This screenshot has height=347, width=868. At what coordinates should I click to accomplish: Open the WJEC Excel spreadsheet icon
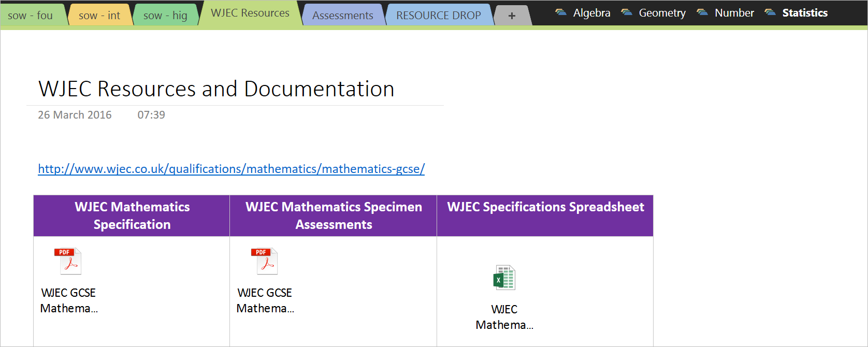tap(504, 278)
